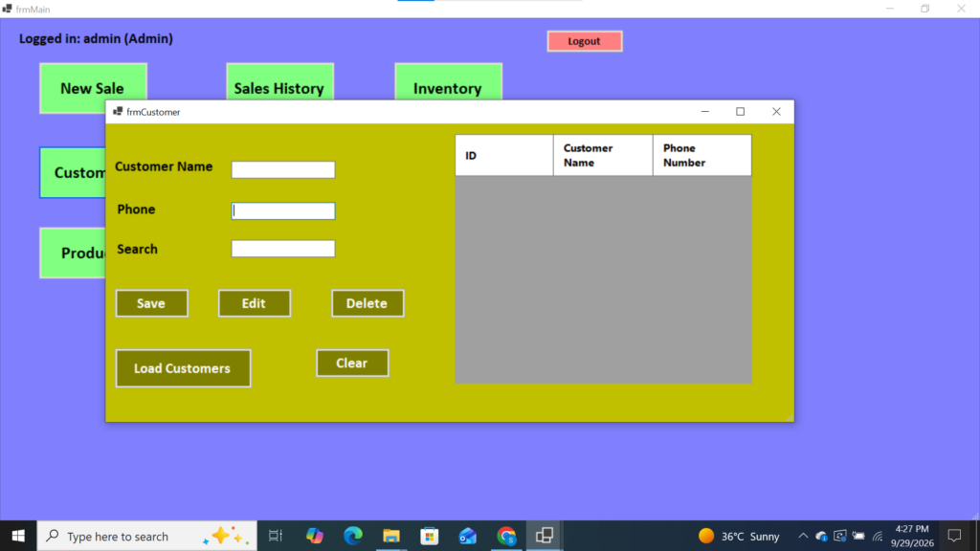Click the Logged in: admin (Admin) label

[97, 38]
